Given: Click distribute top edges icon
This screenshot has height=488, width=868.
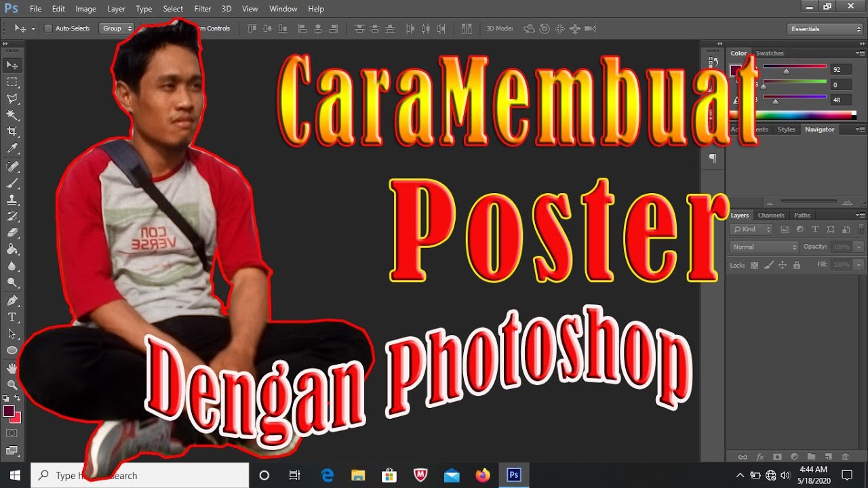Looking at the screenshot, I should [359, 28].
